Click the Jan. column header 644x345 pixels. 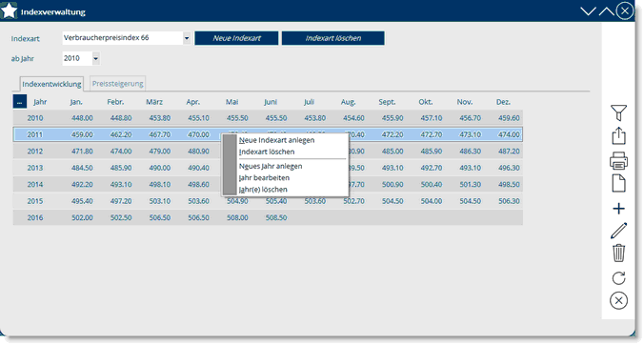pos(76,102)
